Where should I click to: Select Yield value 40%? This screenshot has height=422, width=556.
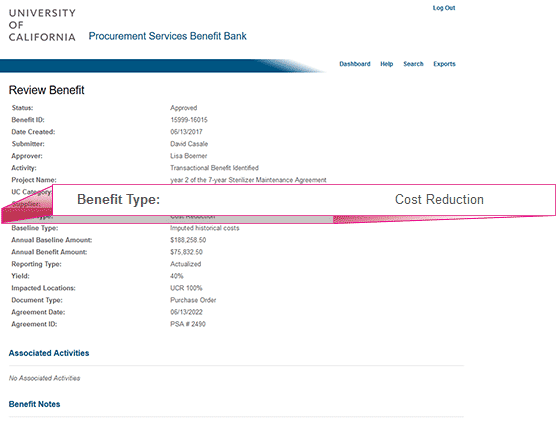pos(177,276)
